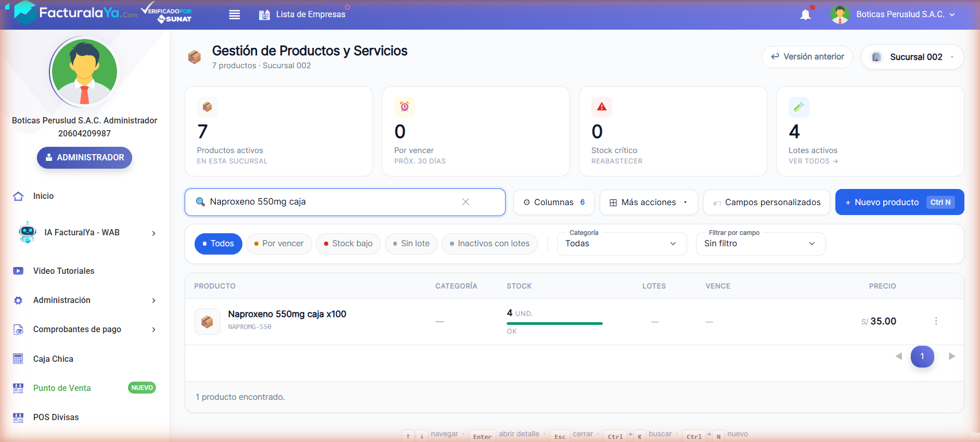The width and height of the screenshot is (980, 442).
Task: Open Lista de Empresas in the top bar
Action: point(311,15)
